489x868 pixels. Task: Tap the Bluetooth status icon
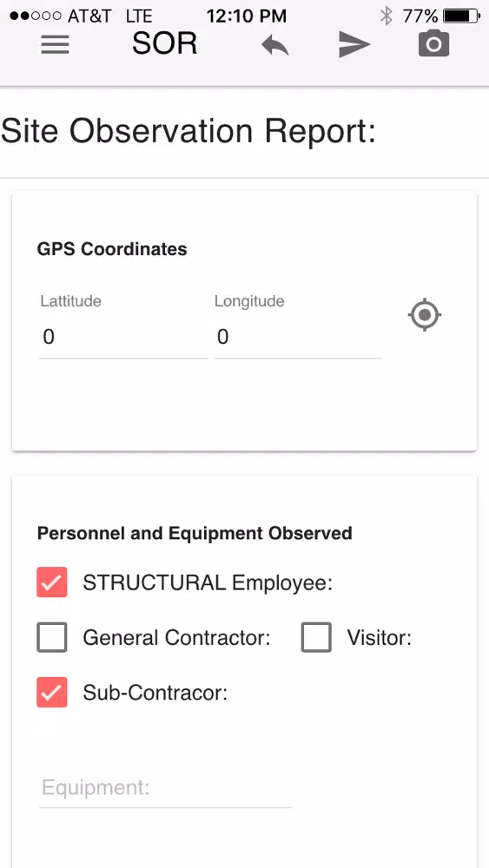pyautogui.click(x=386, y=16)
